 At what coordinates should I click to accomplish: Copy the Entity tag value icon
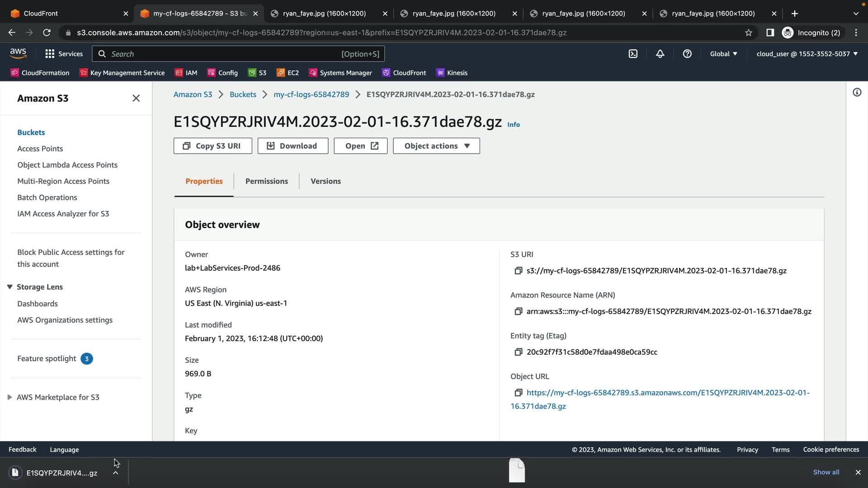click(518, 352)
